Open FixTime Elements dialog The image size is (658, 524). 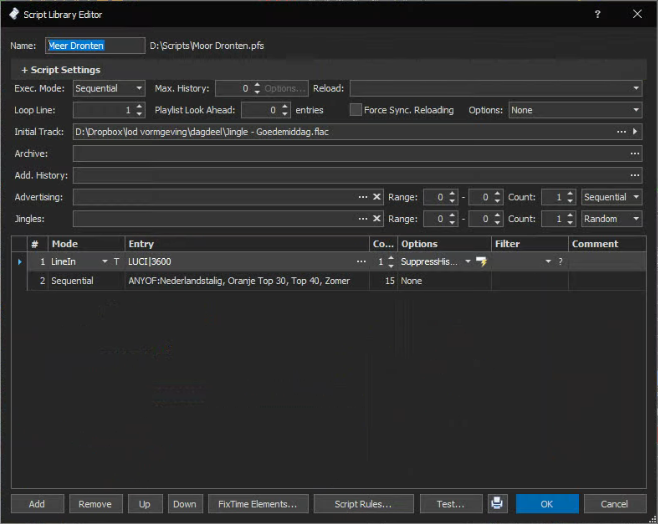pyautogui.click(x=258, y=503)
